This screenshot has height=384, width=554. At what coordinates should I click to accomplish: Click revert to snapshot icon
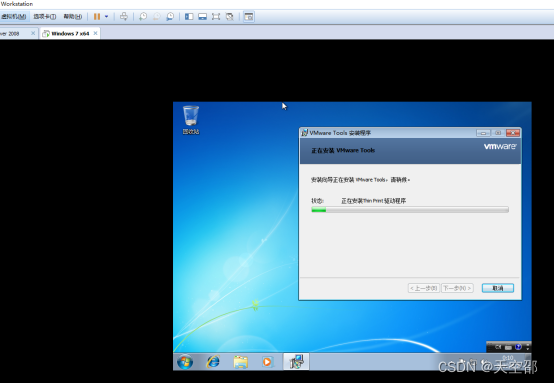point(157,17)
